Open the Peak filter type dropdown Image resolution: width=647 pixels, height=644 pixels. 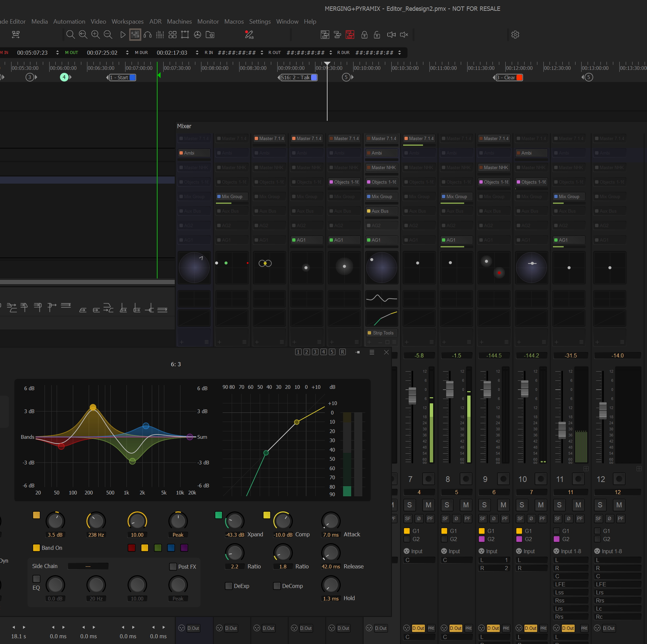[178, 535]
